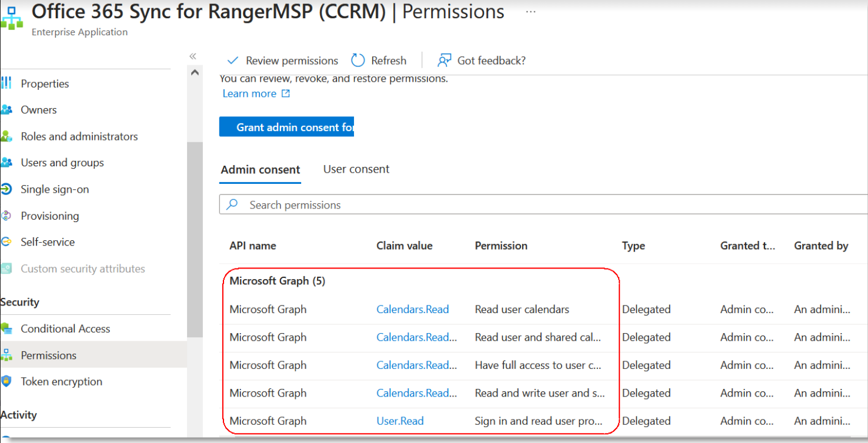The width and height of the screenshot is (868, 443).
Task: Click the Refresh icon in toolbar
Action: (358, 61)
